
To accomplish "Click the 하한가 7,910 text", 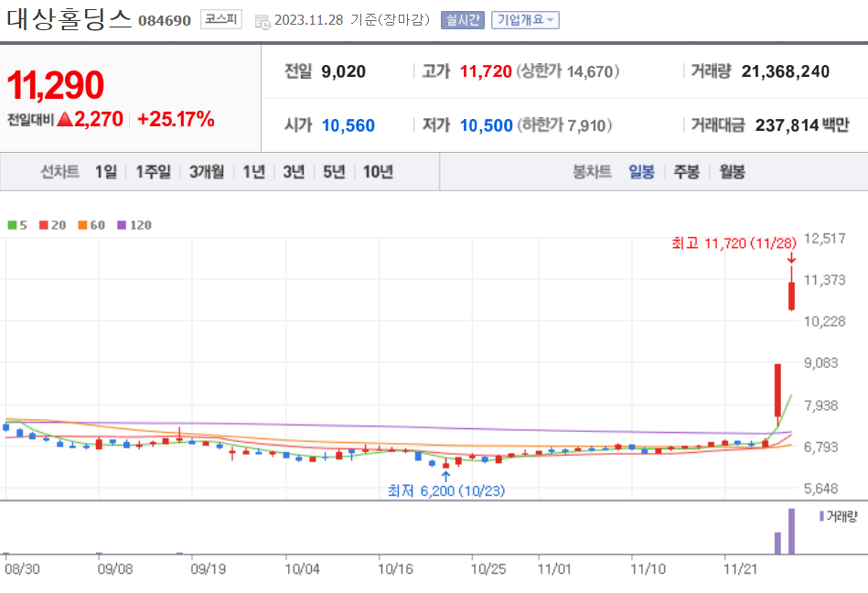I will click(x=564, y=125).
